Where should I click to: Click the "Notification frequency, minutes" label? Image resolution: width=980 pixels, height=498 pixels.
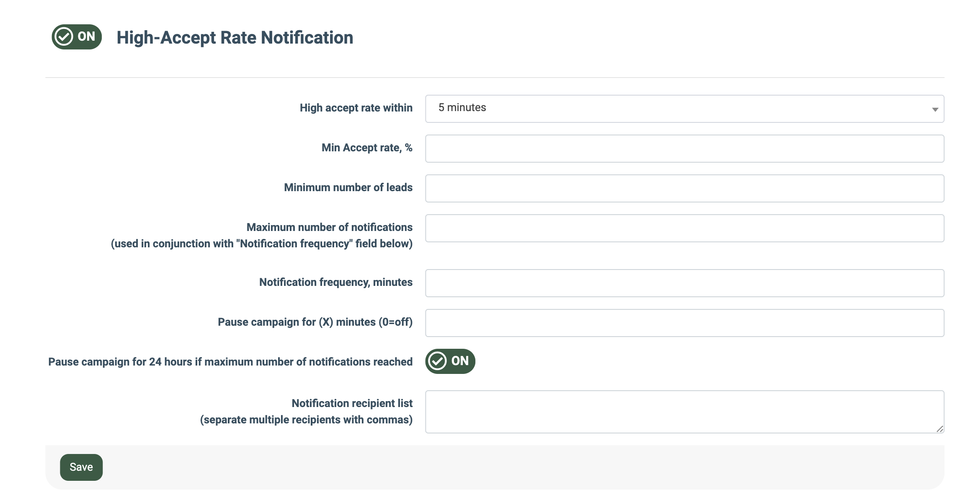[x=335, y=283]
